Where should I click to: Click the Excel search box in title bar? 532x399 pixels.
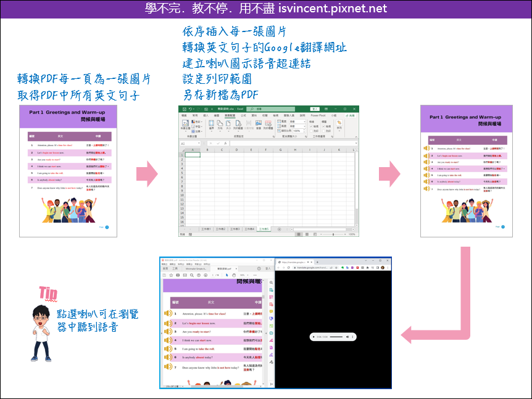point(270,109)
